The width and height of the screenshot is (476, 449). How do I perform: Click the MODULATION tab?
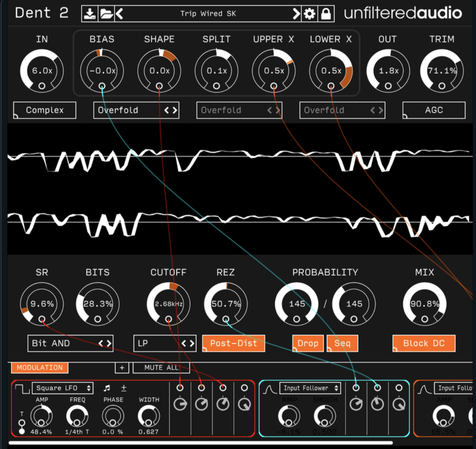click(x=40, y=368)
